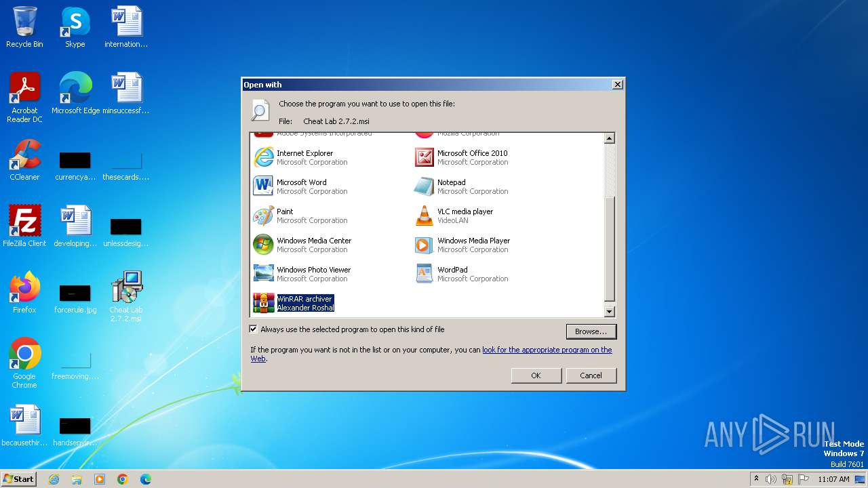The height and width of the screenshot is (488, 868).
Task: Show hidden system tray icons arrow
Action: coord(756,479)
